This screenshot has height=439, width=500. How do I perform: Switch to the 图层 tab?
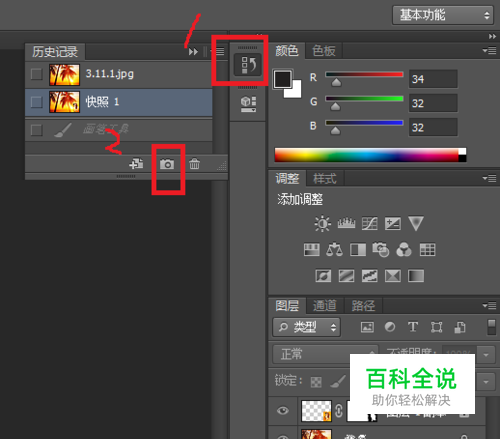coord(287,305)
